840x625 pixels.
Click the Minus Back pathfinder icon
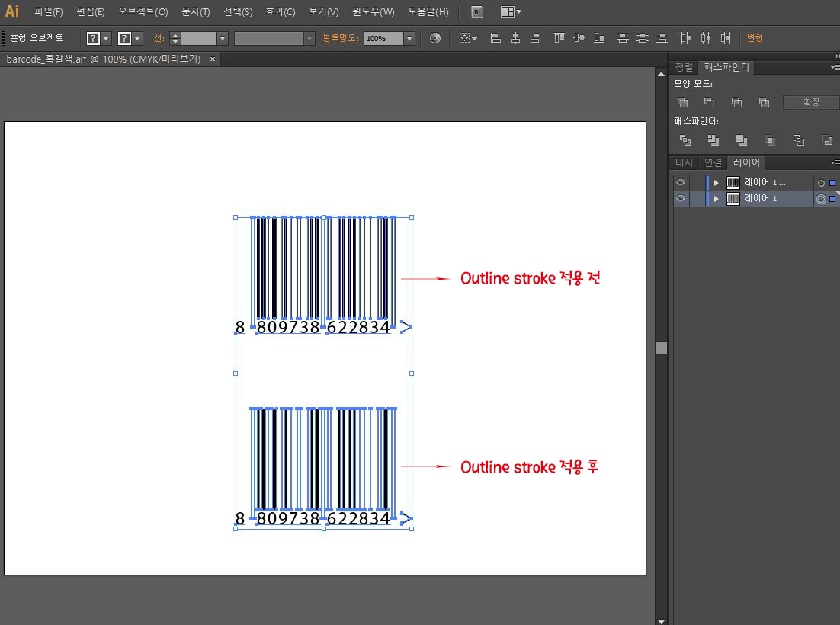coord(827,140)
